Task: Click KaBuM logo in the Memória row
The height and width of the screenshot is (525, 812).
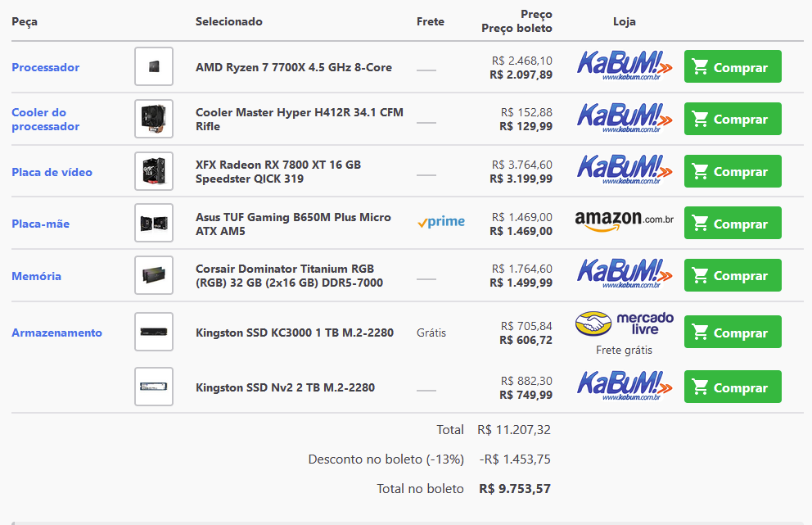Action: 625,274
